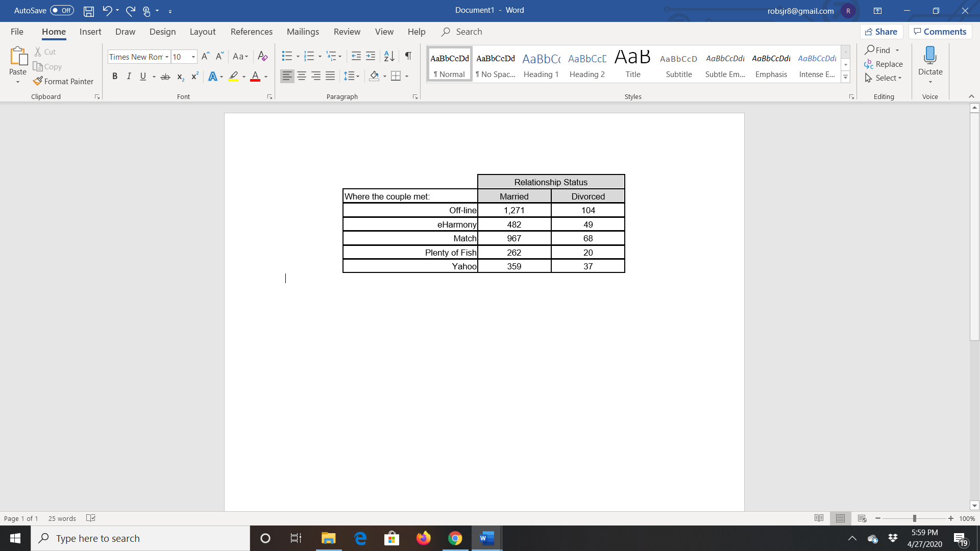Toggle Bold formatting
This screenshot has width=980, height=551.
coord(115,76)
